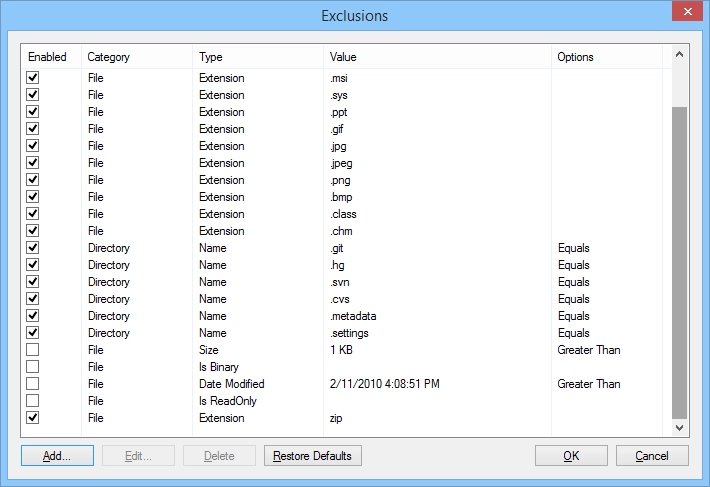Click Greater Than in the Size row
The height and width of the screenshot is (487, 710).
[x=589, y=350]
